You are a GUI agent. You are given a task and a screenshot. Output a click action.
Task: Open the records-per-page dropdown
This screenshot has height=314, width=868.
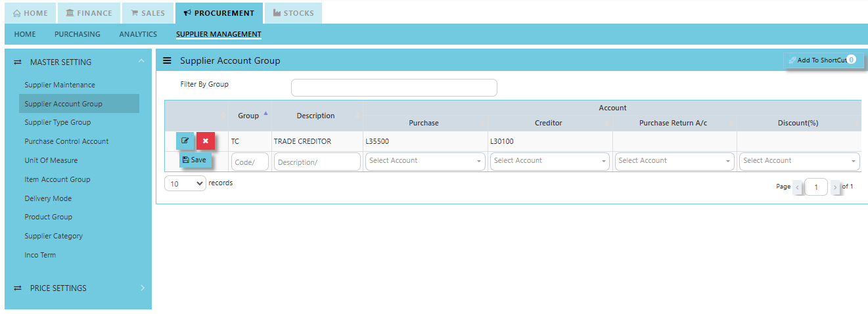[185, 184]
